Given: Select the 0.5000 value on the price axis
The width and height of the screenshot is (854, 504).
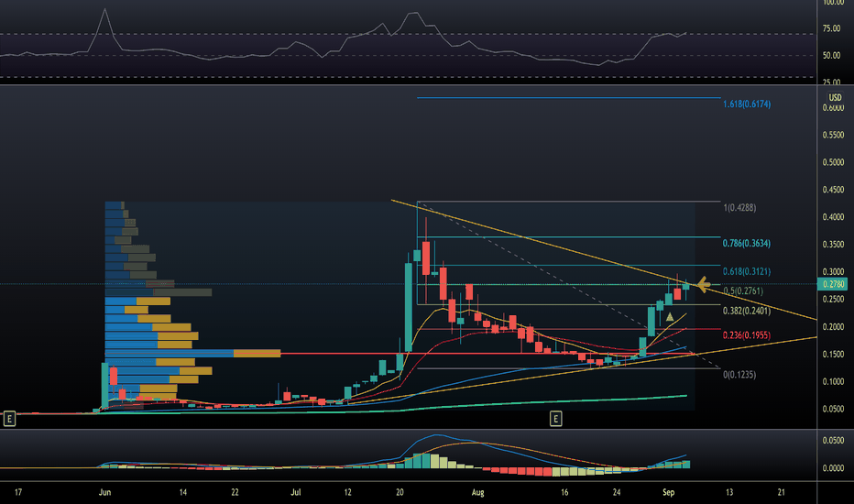Looking at the screenshot, I should [833, 162].
